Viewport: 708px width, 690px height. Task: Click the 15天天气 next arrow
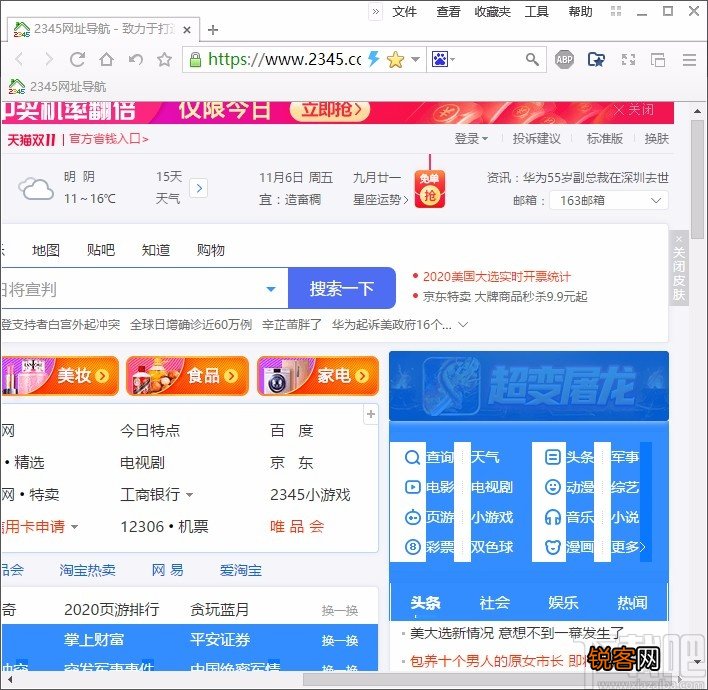click(x=199, y=188)
